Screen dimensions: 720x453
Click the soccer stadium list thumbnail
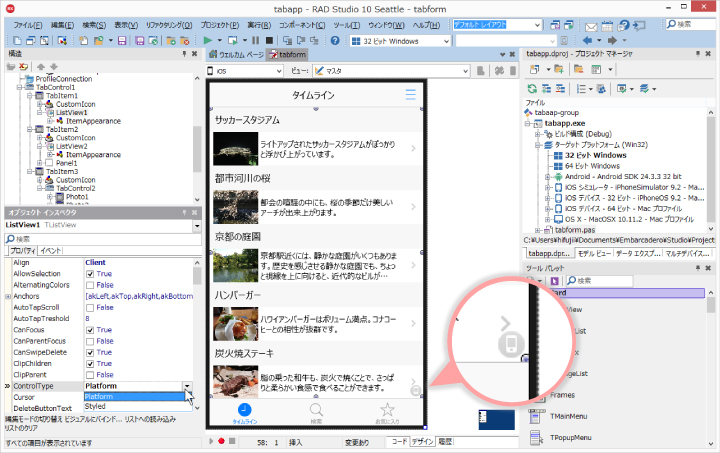point(235,149)
